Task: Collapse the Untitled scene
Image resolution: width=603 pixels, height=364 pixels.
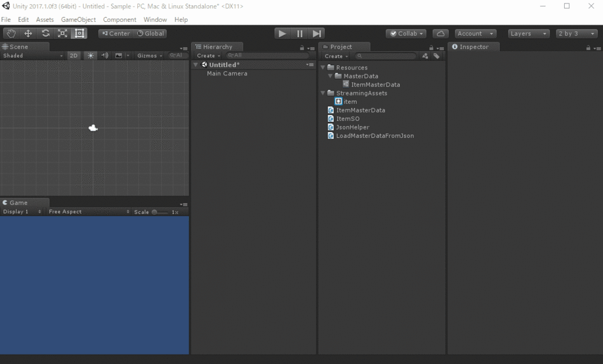Action: (x=196, y=65)
